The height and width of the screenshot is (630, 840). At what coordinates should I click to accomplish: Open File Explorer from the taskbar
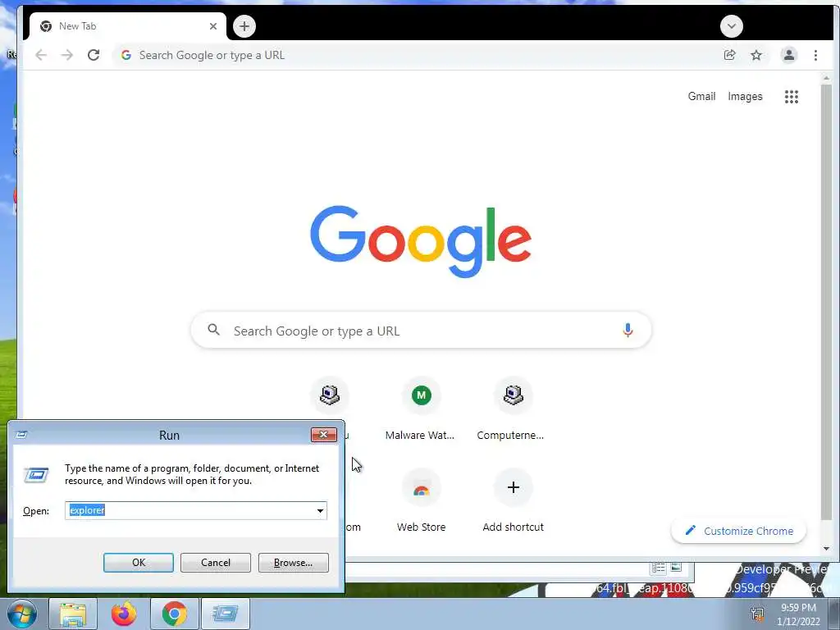[73, 614]
